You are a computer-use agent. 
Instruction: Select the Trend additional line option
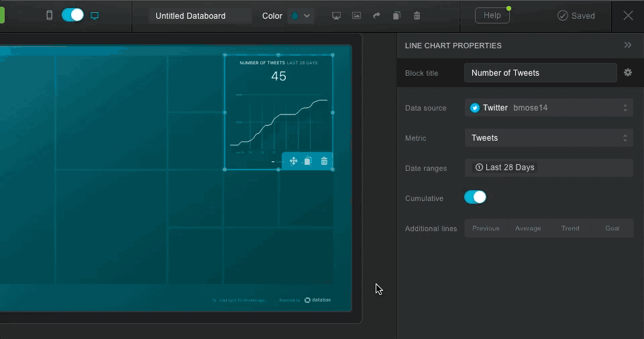pyautogui.click(x=570, y=228)
